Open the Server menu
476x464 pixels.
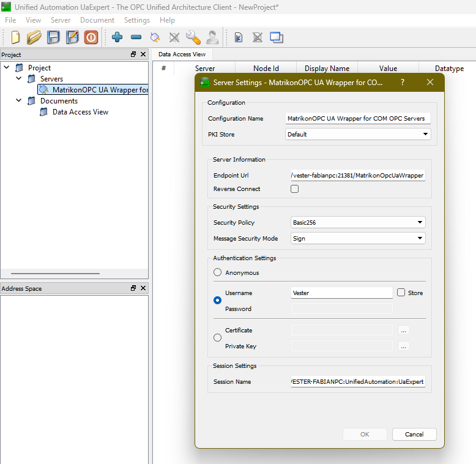coord(61,20)
